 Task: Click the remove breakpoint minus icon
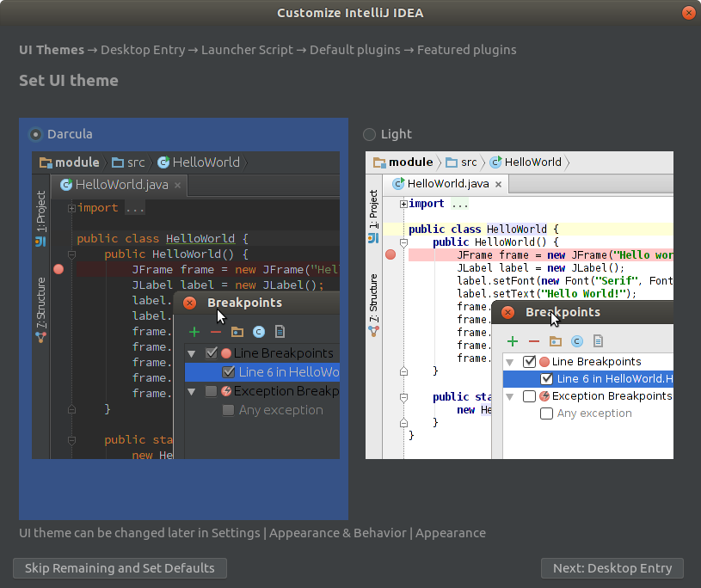(217, 331)
